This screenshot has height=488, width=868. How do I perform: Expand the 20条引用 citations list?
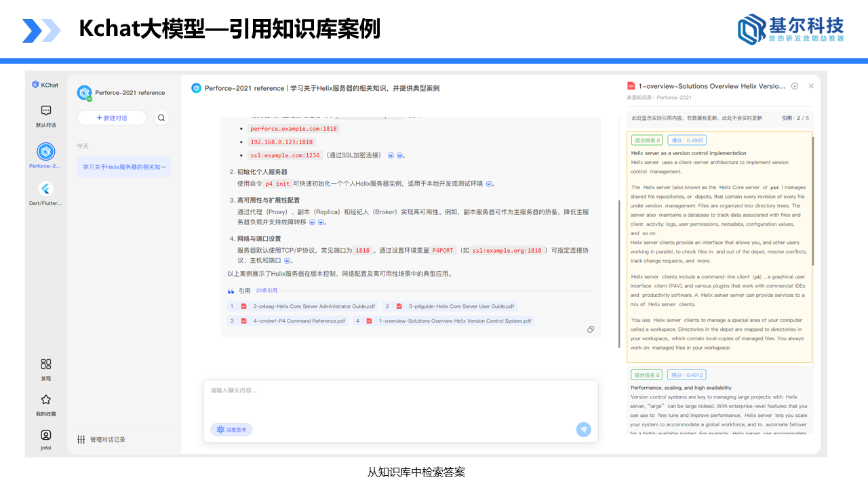coord(267,291)
